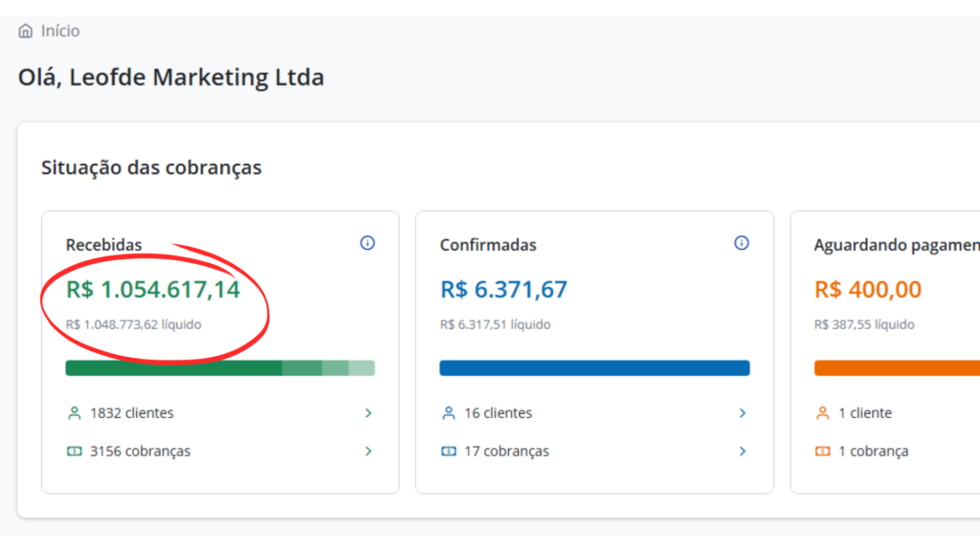
Task: Click the blue Confirmadas progress bar
Action: click(594, 368)
